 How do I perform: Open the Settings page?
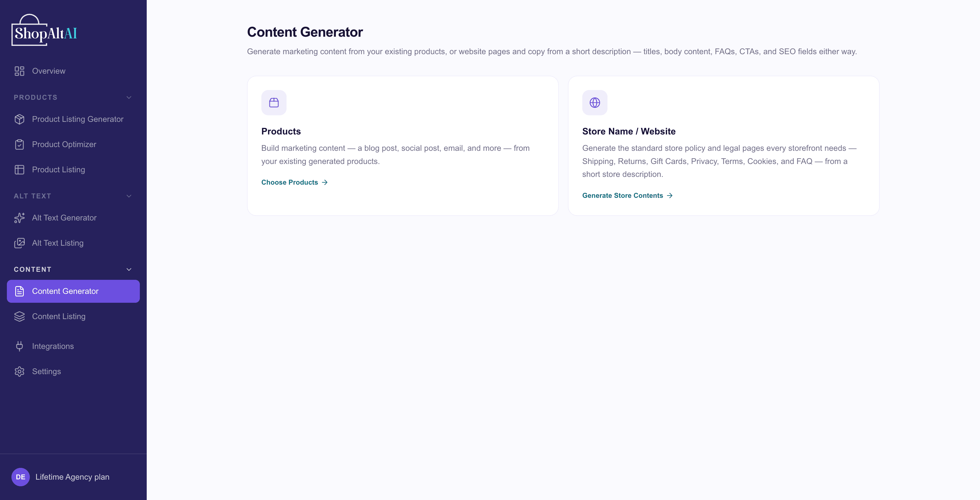[73, 371]
